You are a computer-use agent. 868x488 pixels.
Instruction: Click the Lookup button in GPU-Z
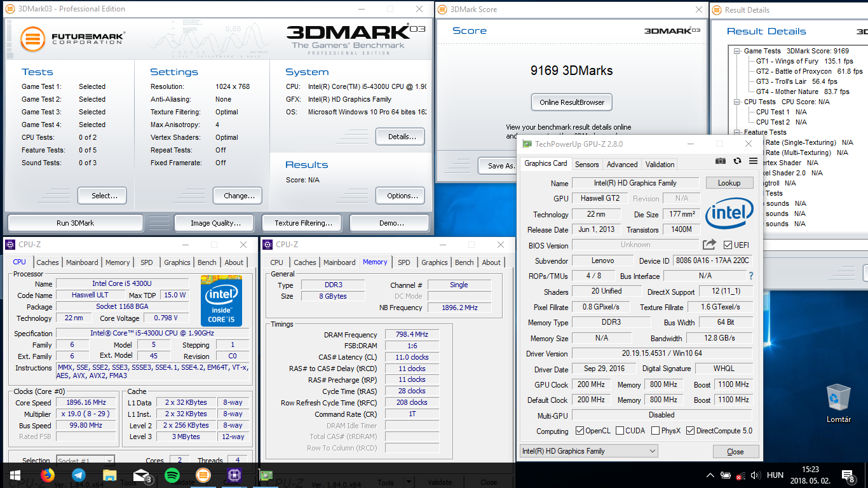[729, 183]
